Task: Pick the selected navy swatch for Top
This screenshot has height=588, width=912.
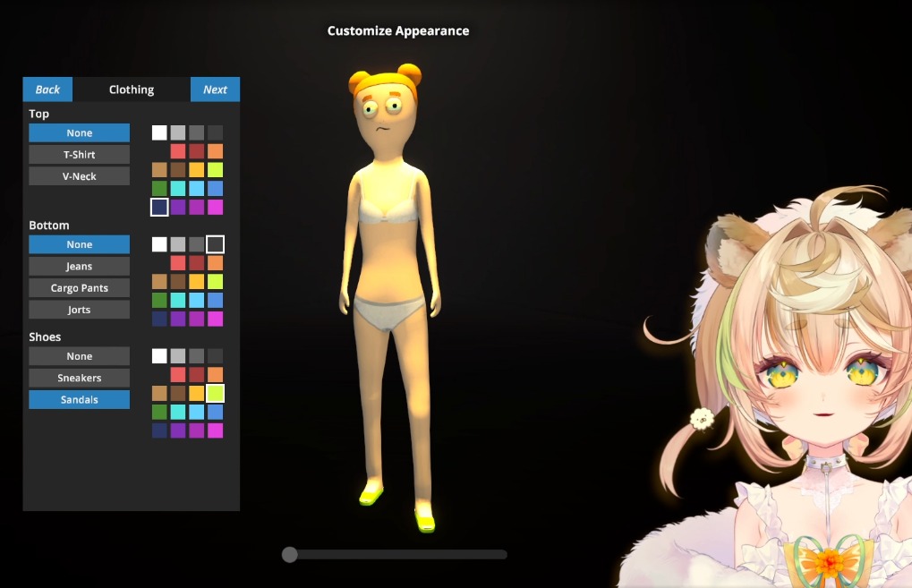Action: [x=159, y=207]
